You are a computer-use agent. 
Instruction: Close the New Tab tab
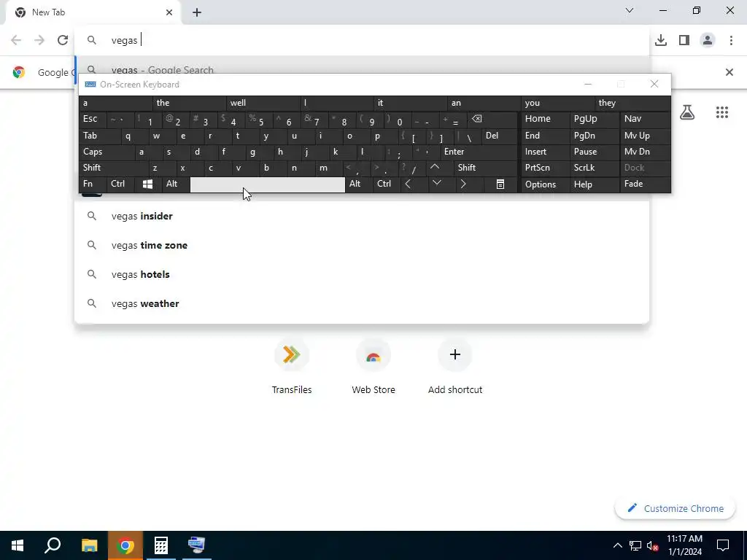[x=169, y=12]
